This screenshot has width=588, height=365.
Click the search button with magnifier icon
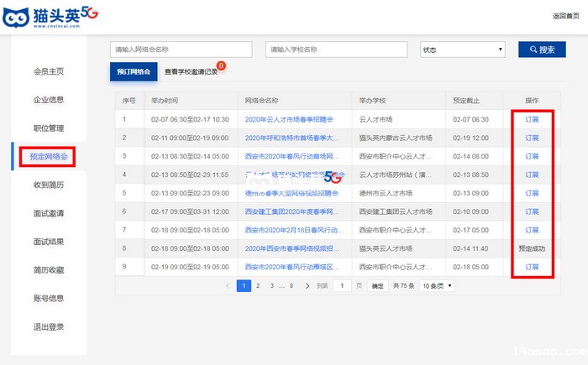coord(541,50)
